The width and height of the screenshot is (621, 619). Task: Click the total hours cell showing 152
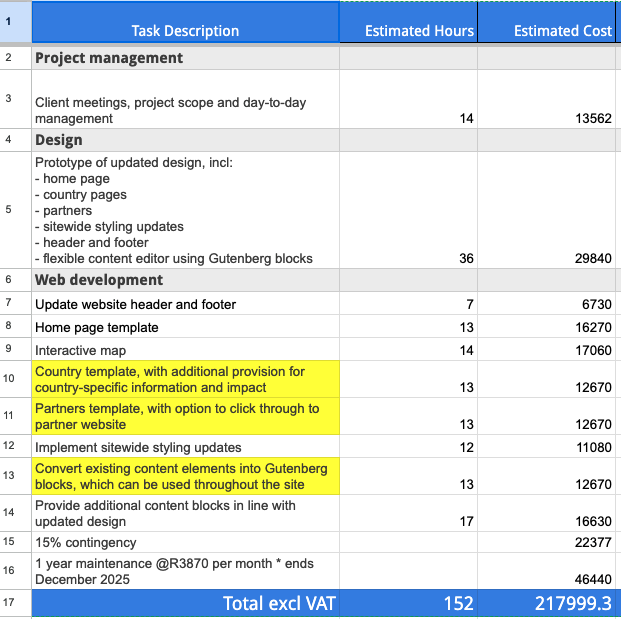(408, 603)
